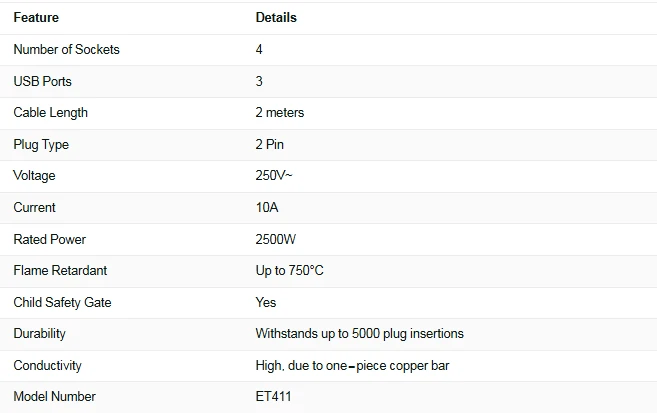This screenshot has height=413, width=657.
Task: Select the Rated Power label
Action: pos(49,239)
